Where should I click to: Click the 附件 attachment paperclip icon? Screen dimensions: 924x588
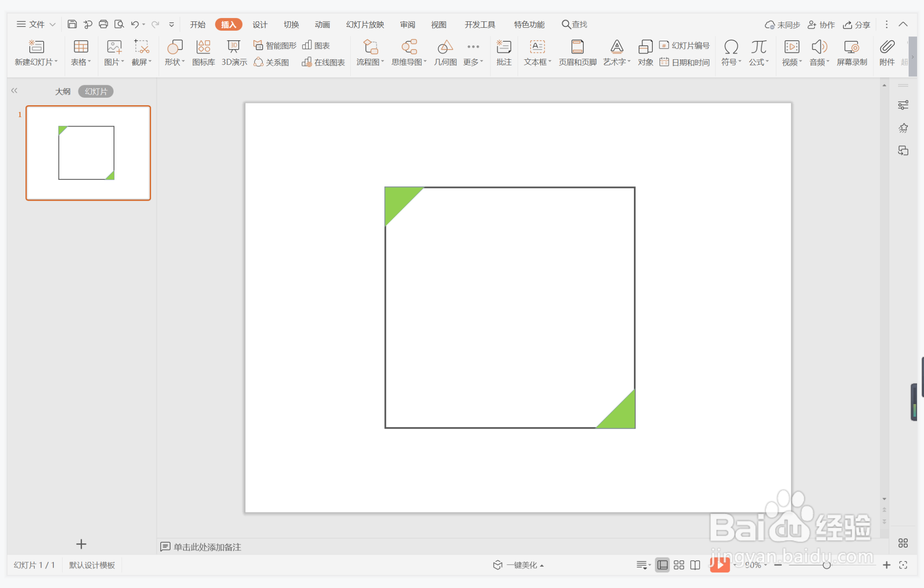click(x=887, y=52)
